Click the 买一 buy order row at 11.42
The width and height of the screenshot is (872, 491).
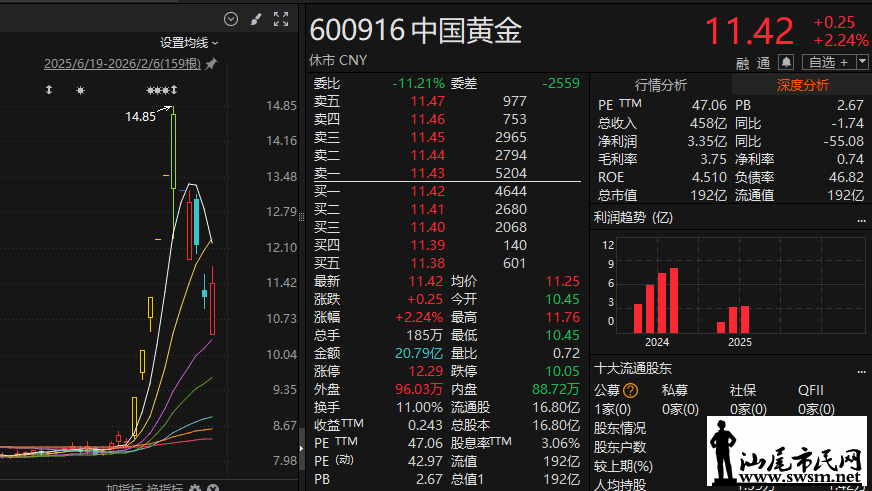coord(445,191)
